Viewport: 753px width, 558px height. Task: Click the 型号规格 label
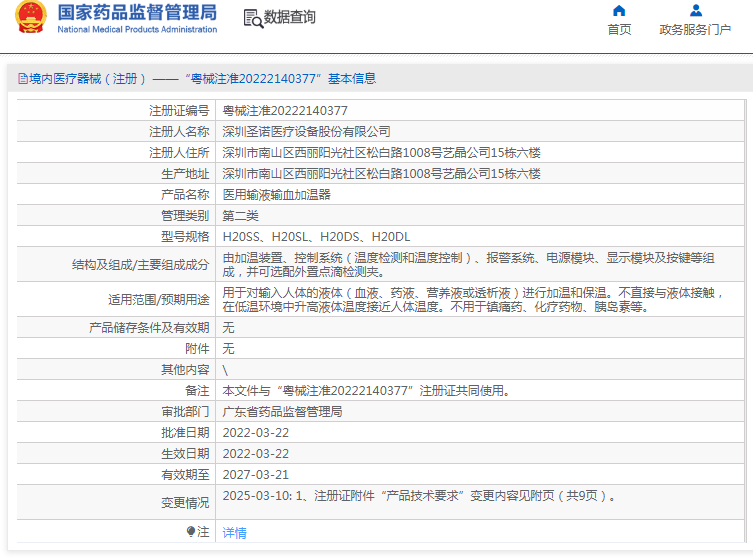tap(185, 237)
